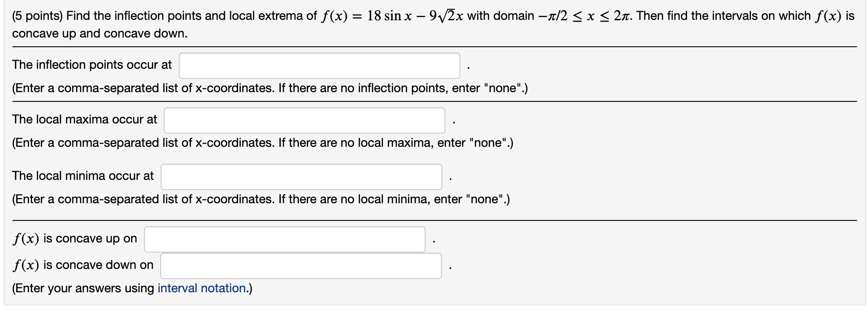Click the label 'The local maxima occur at'

tap(84, 119)
